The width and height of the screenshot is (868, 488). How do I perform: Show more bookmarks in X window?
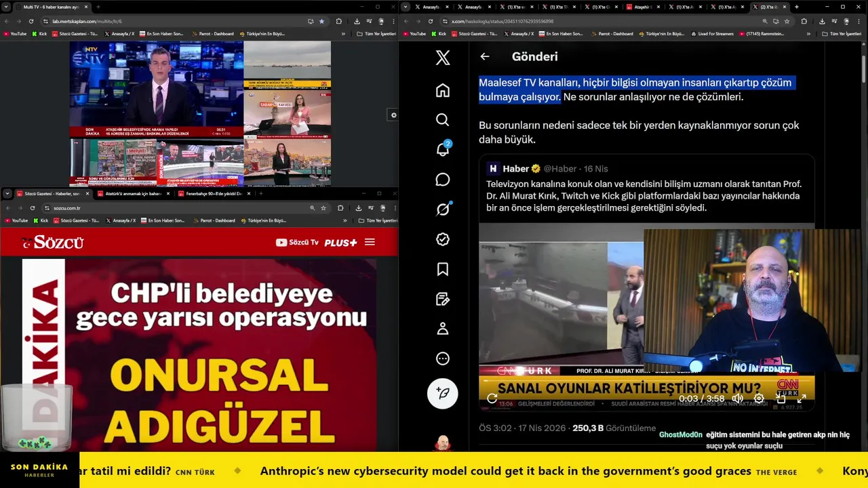click(808, 33)
